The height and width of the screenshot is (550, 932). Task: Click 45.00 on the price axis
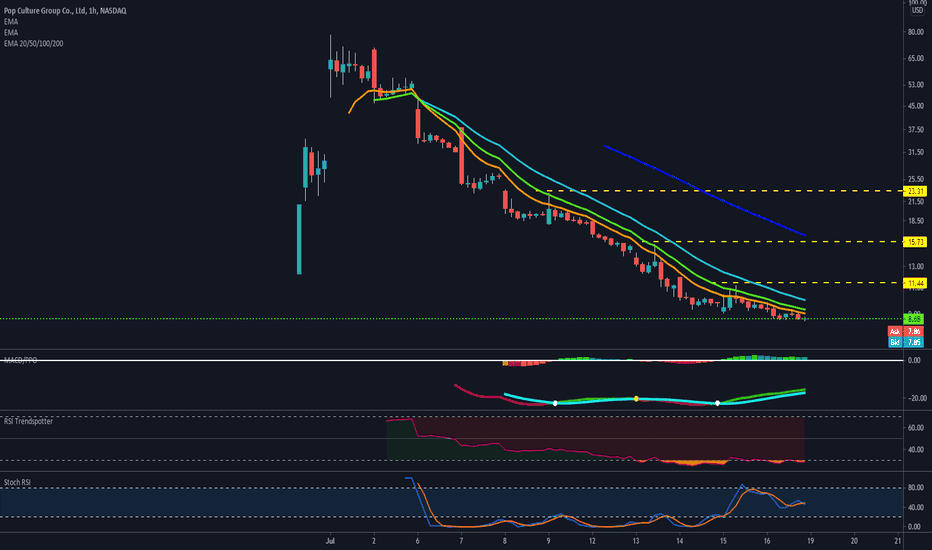point(915,106)
